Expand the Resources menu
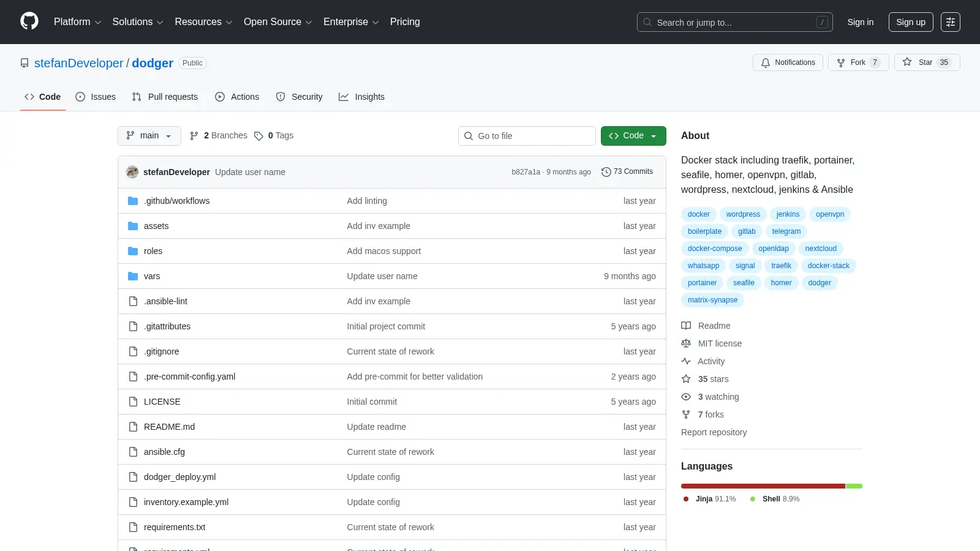The image size is (980, 551). (203, 22)
